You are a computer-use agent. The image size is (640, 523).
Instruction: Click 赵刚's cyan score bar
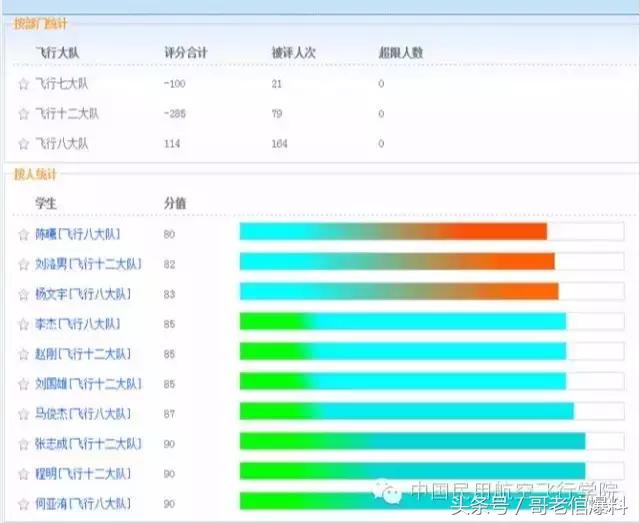coord(403,351)
